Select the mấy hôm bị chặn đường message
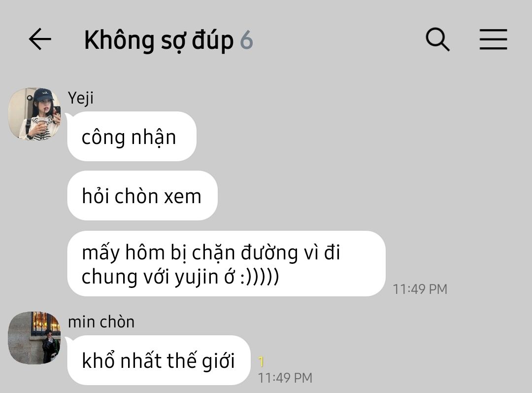532x393 pixels. pos(226,264)
